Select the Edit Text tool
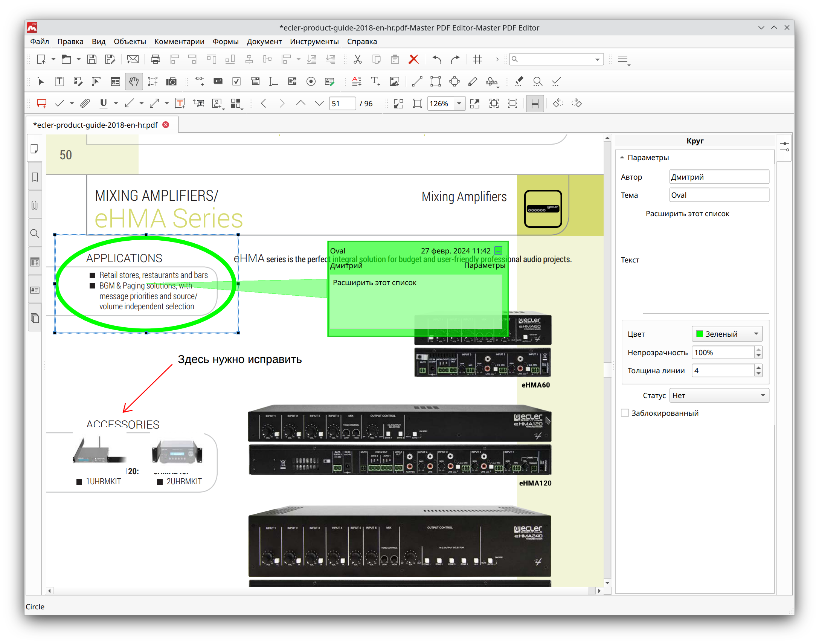819x644 pixels. coord(59,81)
